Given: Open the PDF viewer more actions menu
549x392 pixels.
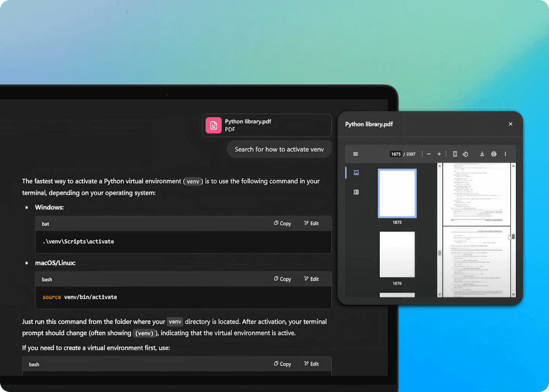Looking at the screenshot, I should [505, 154].
